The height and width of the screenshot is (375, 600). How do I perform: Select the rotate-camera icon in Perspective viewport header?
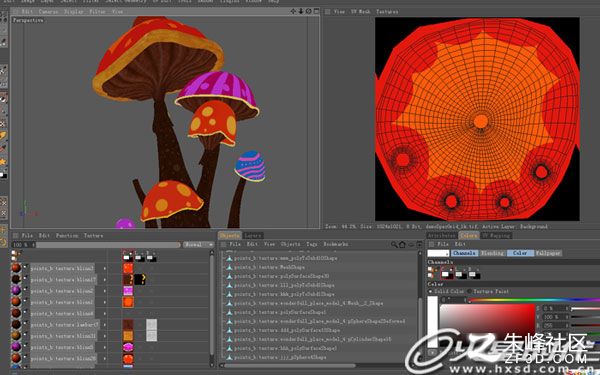[x=308, y=11]
